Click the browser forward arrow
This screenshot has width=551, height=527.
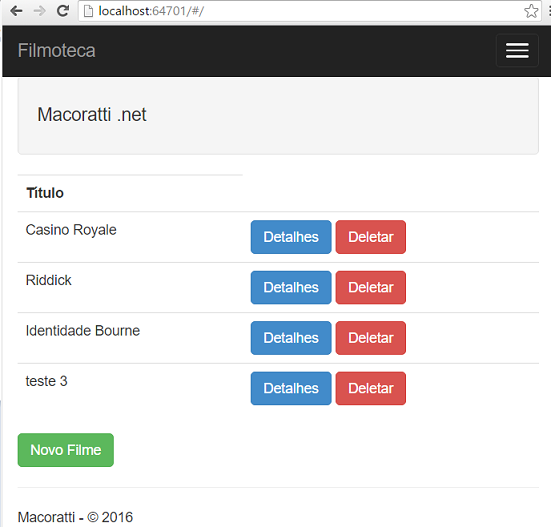coord(39,11)
